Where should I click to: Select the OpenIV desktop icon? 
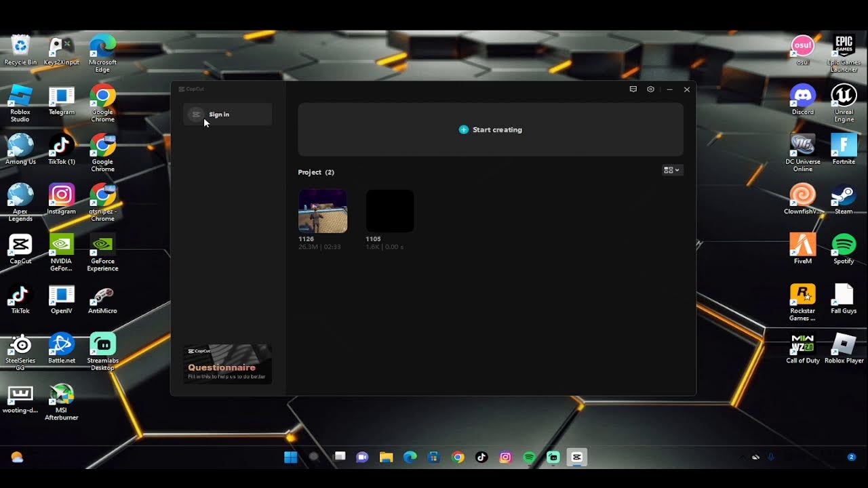[x=62, y=300]
